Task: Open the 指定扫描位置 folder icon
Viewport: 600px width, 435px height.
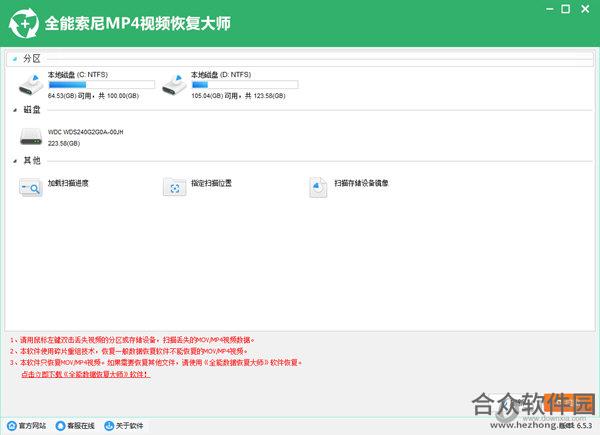Action: point(174,187)
